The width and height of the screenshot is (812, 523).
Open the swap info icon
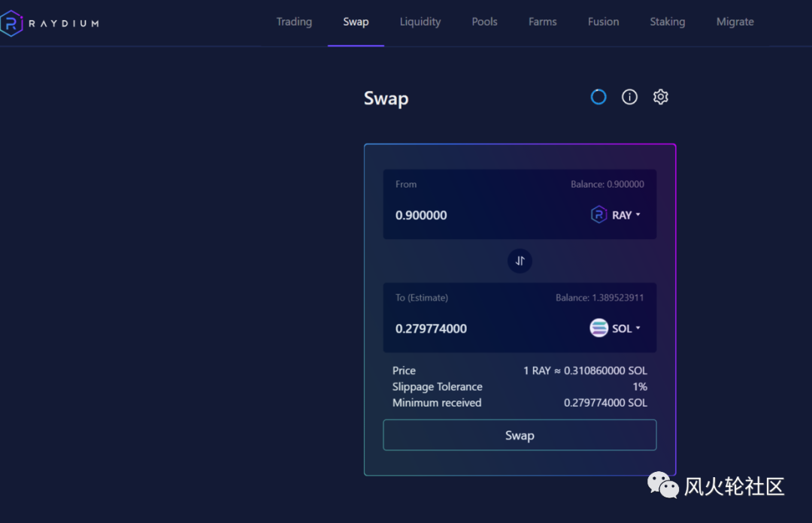629,97
